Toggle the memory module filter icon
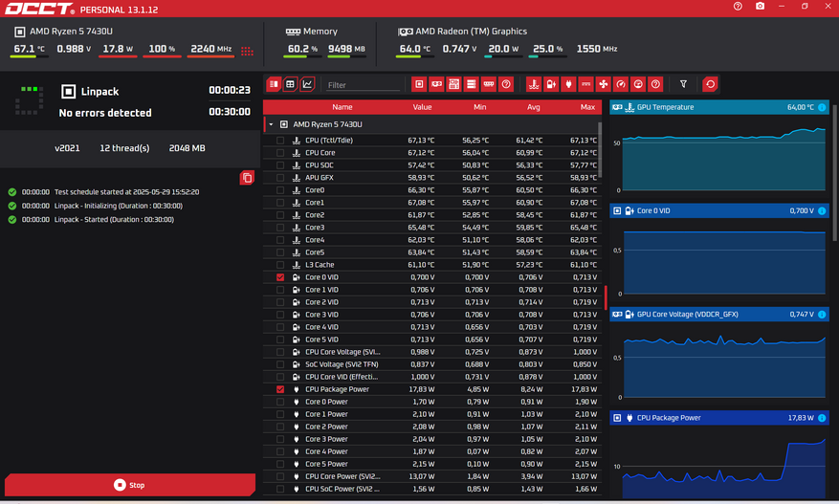The image size is (839, 504). pos(489,84)
